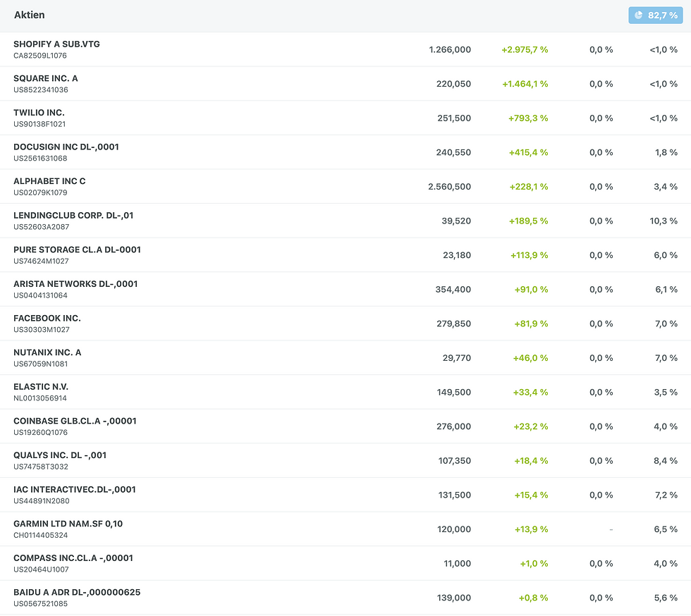Image resolution: width=691 pixels, height=616 pixels.
Task: Select GARMIN LTD NAM.SF 0,10 row name
Action: click(x=68, y=524)
